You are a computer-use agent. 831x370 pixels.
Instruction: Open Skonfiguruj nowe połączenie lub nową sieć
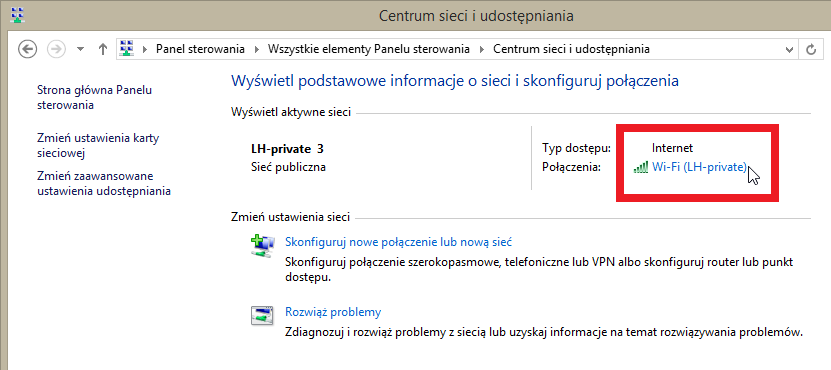pos(399,242)
